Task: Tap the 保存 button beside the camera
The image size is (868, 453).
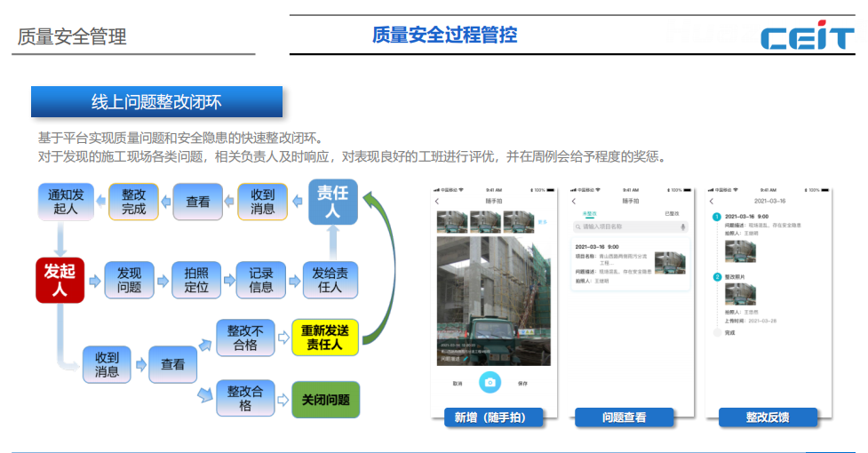Action: pos(522,384)
